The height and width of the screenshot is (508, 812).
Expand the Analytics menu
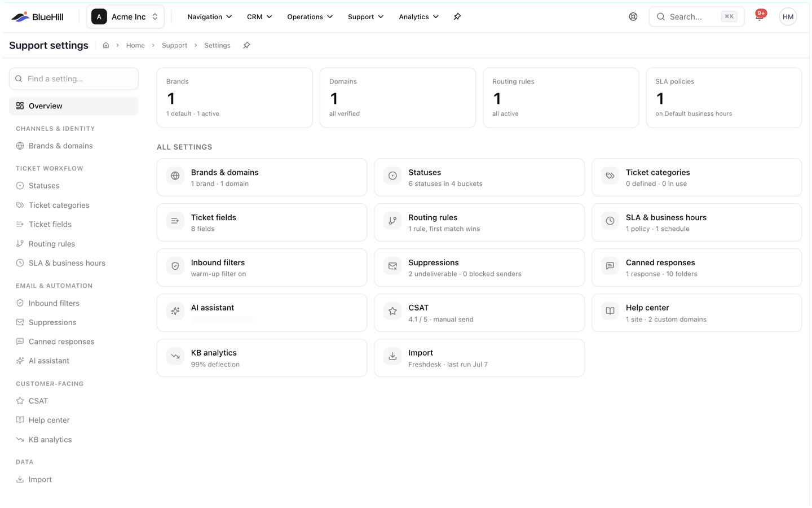419,17
